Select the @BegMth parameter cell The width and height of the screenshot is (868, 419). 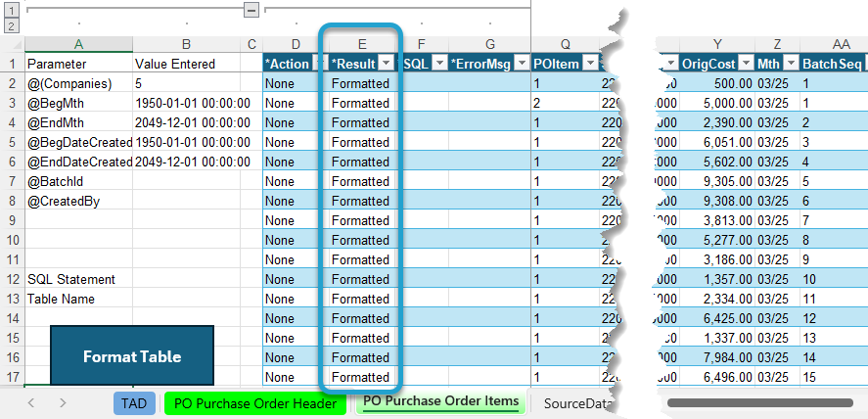(78, 103)
